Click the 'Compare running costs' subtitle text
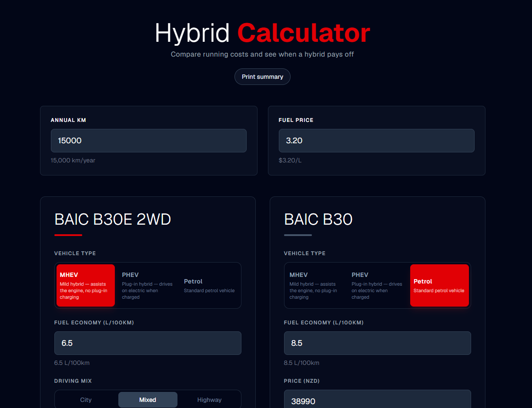Viewport: 532px width, 408px height. click(x=262, y=54)
